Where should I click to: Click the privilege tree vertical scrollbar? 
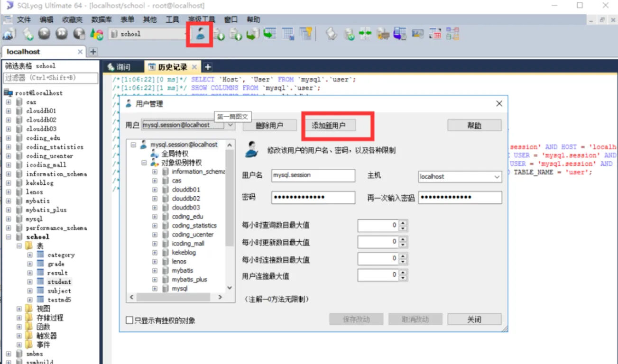coord(230,216)
